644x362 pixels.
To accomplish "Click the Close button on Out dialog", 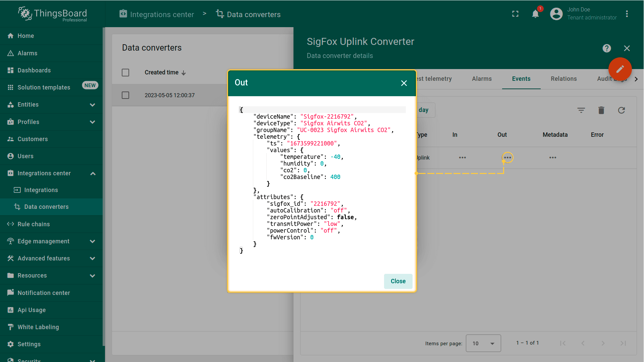I will click(398, 281).
